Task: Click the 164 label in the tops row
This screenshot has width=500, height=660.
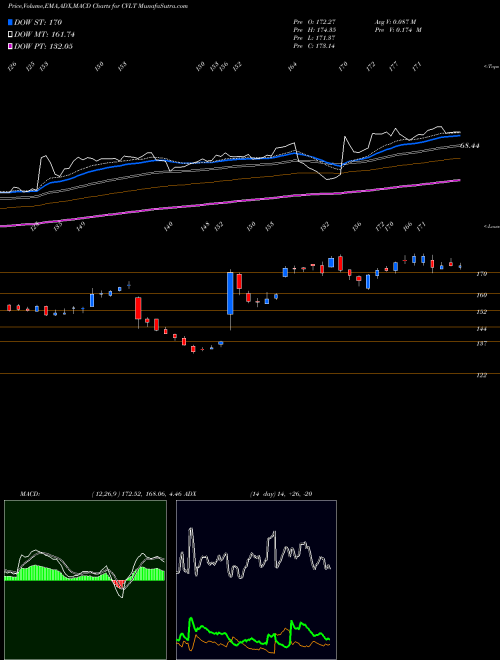Action: coord(293,67)
